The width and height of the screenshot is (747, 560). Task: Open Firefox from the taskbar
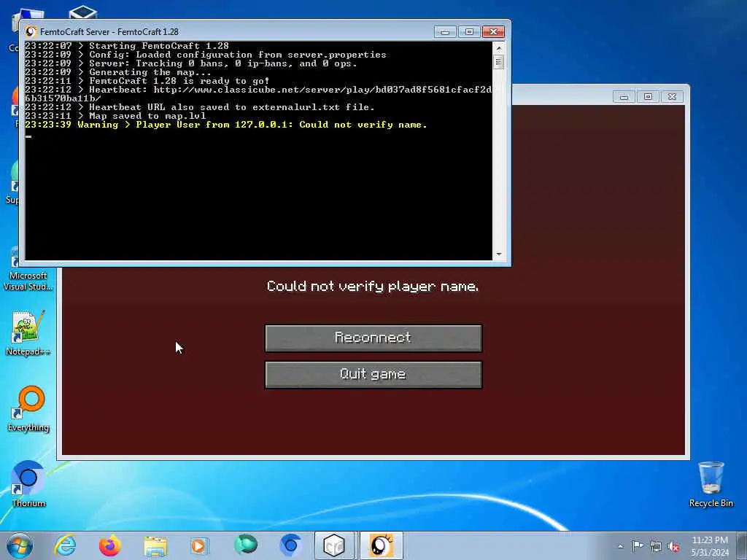[x=110, y=545]
